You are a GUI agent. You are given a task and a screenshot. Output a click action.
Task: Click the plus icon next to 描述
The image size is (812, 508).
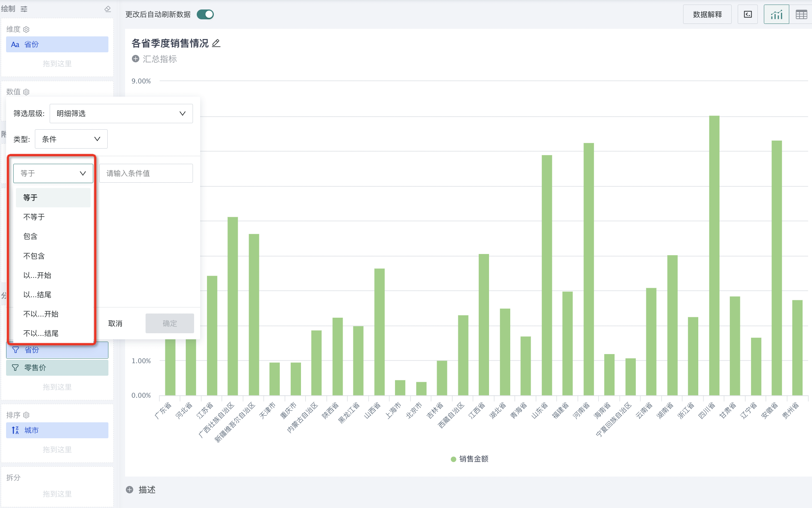point(130,489)
